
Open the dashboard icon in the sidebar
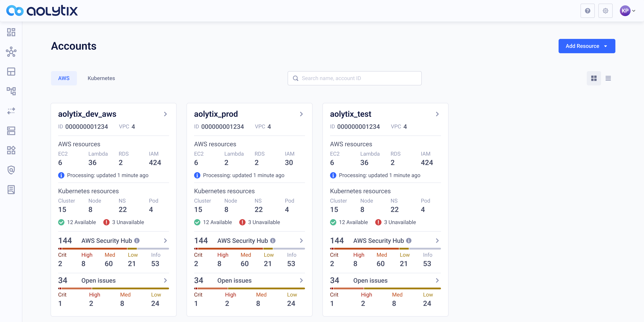(x=11, y=32)
